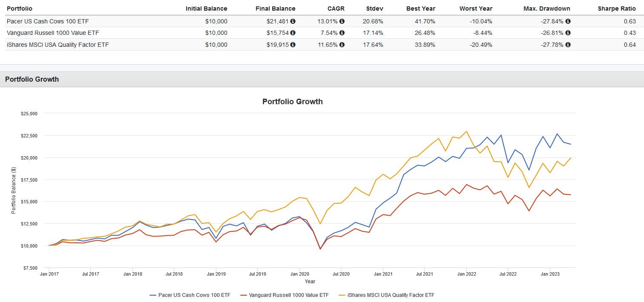Click info icon next to -26.81% drawdown
This screenshot has width=644, height=302.
click(x=568, y=33)
